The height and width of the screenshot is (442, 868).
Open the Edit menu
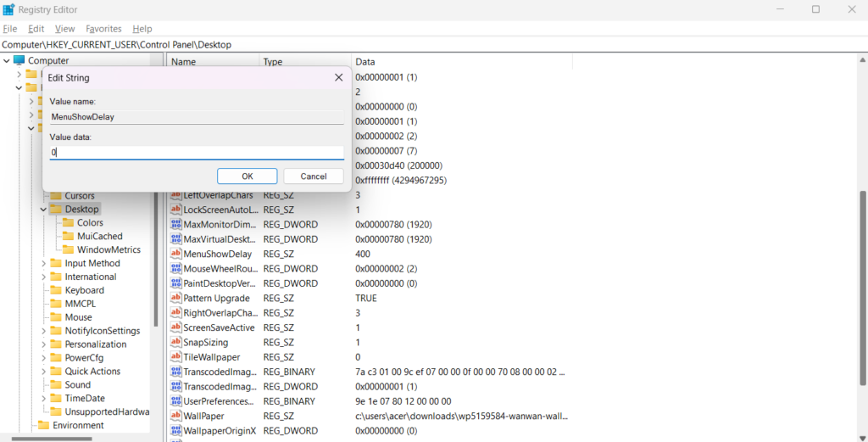(x=36, y=29)
